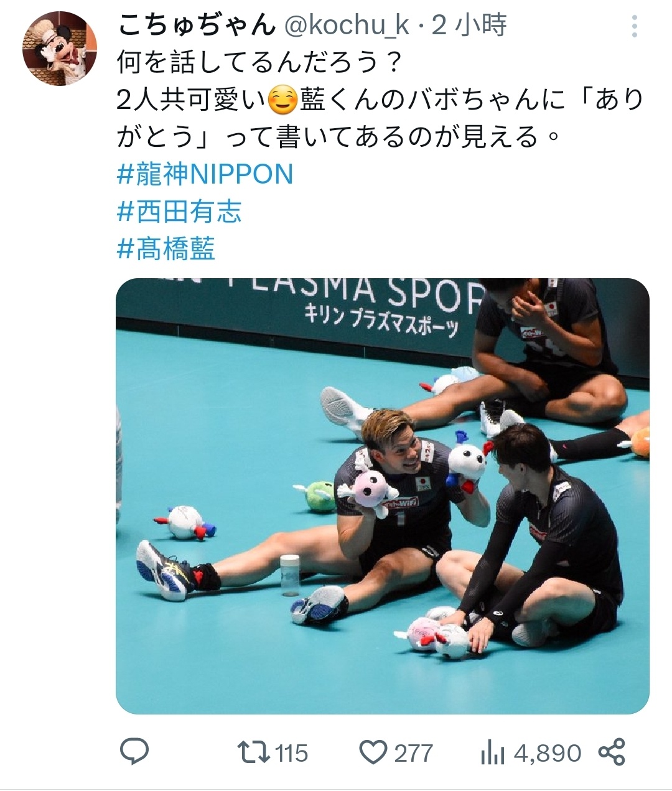The width and height of the screenshot is (672, 791).
Task: Click the 4,890 views count
Action: pyautogui.click(x=548, y=753)
